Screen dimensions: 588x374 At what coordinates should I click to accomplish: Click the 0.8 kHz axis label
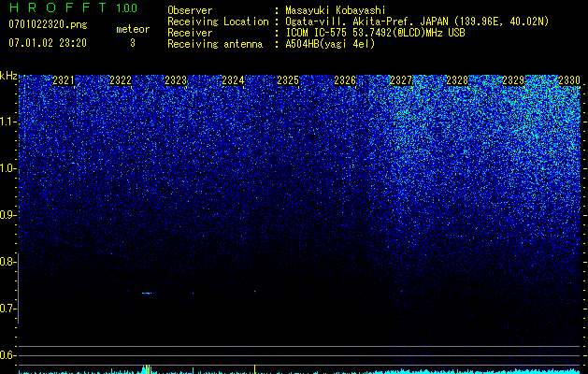point(8,262)
